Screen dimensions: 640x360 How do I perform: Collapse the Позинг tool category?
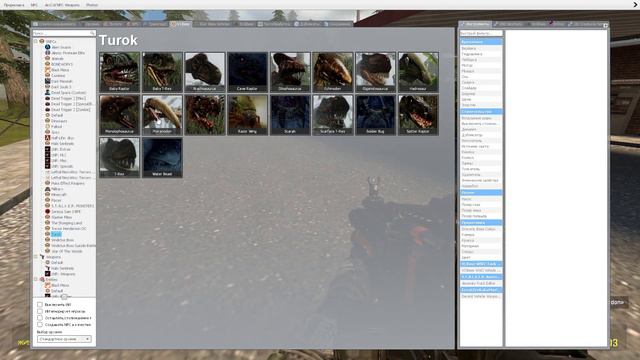(481, 192)
